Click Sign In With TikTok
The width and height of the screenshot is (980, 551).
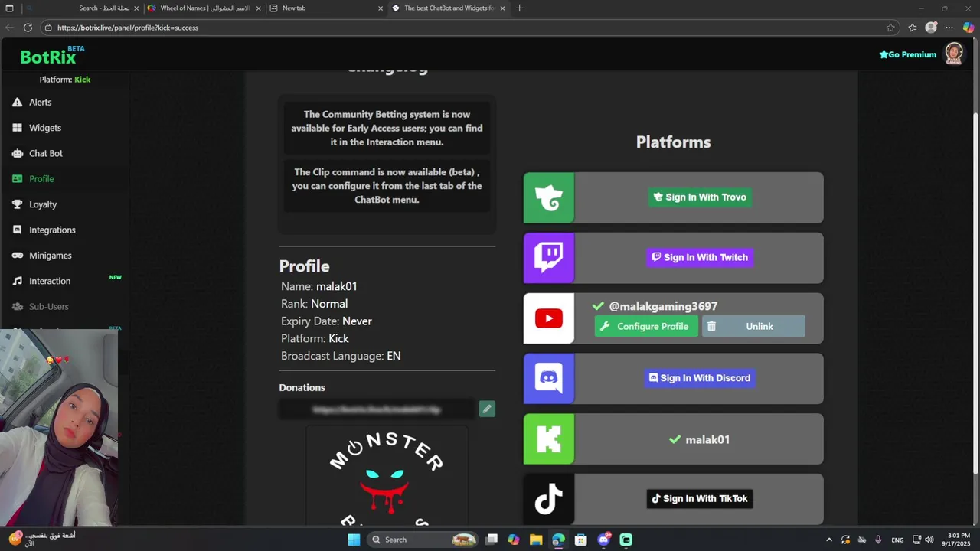(x=700, y=499)
